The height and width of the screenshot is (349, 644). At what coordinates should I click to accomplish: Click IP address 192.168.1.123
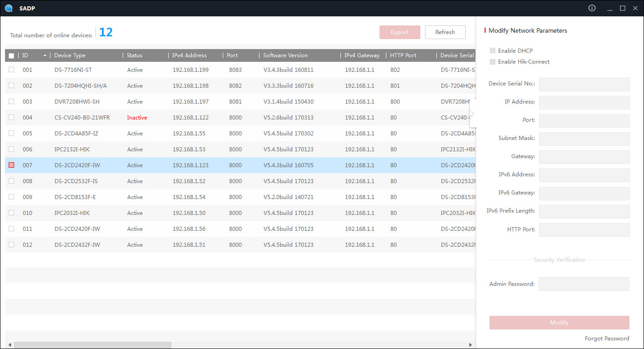[190, 165]
